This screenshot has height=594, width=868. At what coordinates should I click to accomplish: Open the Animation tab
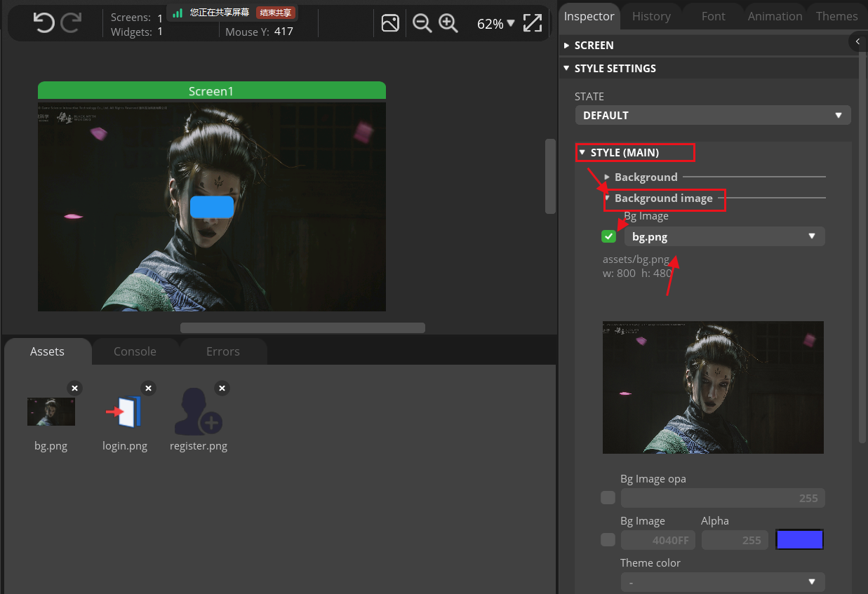click(775, 16)
